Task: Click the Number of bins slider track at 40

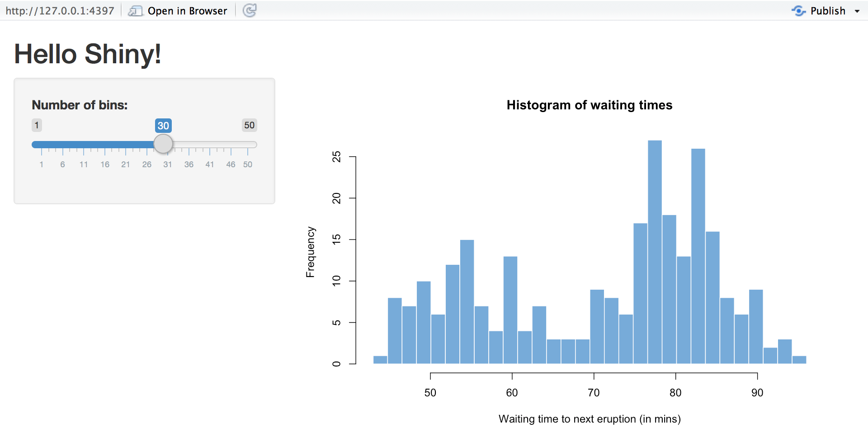Action: point(206,144)
